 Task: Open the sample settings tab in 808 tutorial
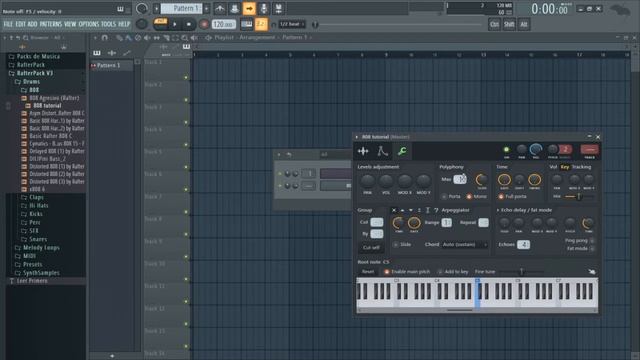point(363,151)
